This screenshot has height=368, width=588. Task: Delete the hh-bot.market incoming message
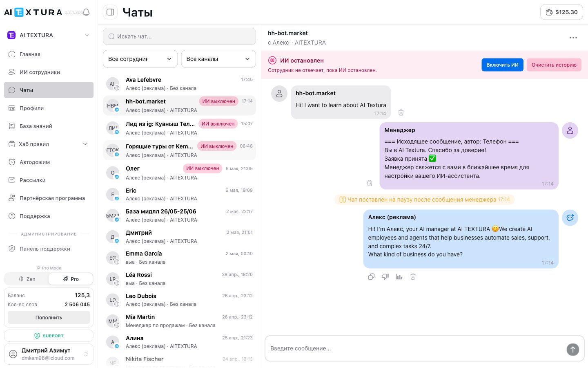point(401,112)
